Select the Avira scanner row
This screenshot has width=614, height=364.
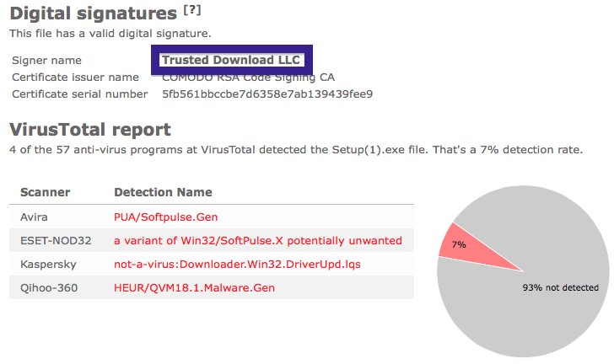[212, 217]
